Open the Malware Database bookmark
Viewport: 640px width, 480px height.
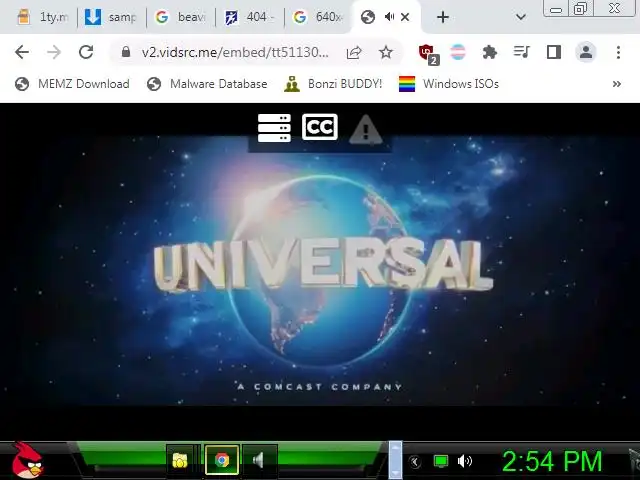[x=207, y=84]
